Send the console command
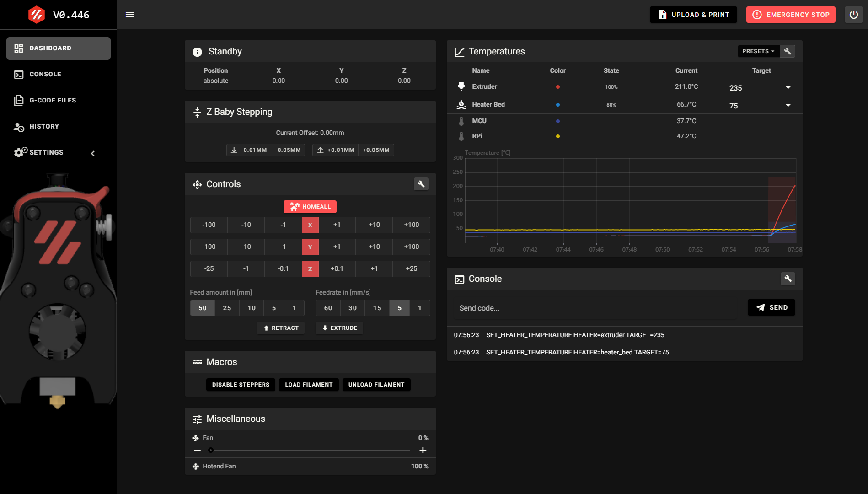The height and width of the screenshot is (494, 868). click(x=771, y=307)
